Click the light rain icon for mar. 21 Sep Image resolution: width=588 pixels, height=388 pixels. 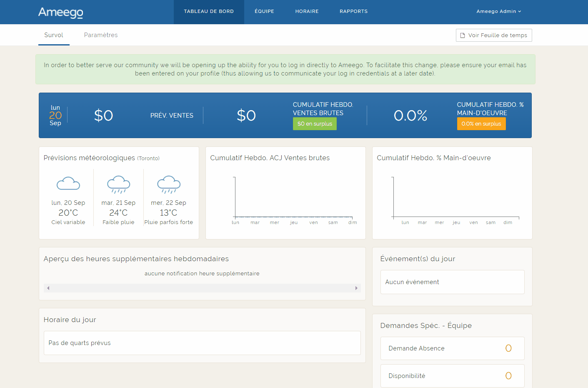click(x=118, y=184)
